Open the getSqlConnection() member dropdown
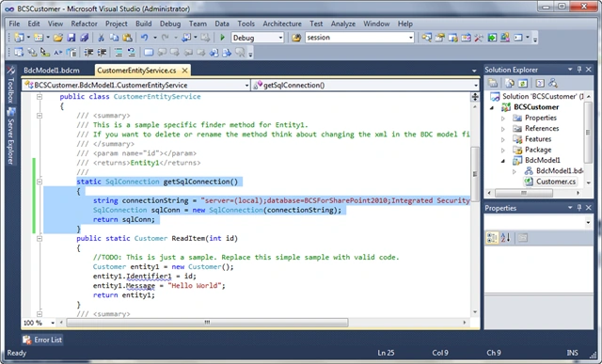This screenshot has height=364, width=602. [476, 86]
